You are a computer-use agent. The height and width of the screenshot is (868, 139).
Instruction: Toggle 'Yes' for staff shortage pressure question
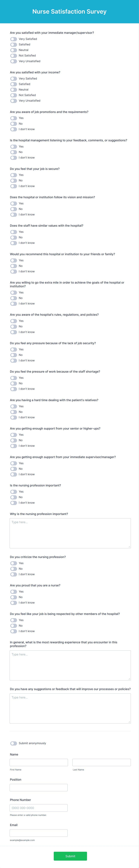(x=13, y=378)
